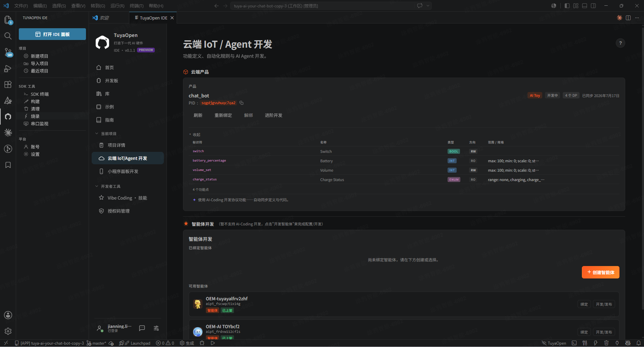Split the editor to the right
Screen dimensions: 644x347
(628, 18)
